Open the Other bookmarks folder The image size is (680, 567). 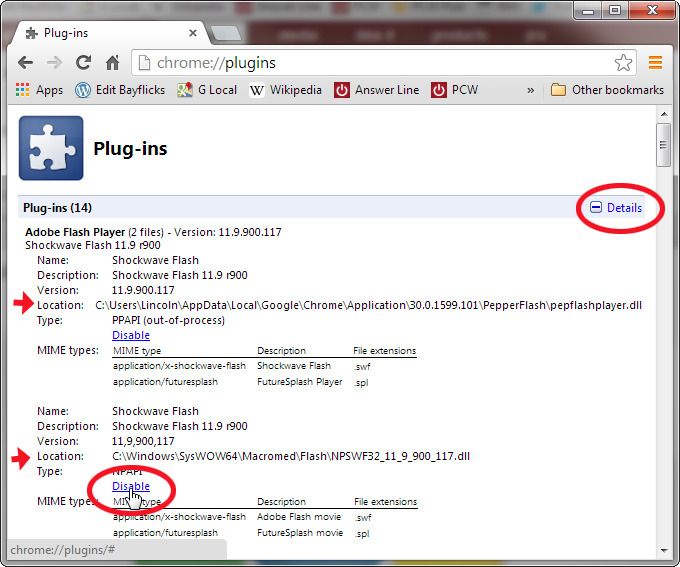coord(607,90)
